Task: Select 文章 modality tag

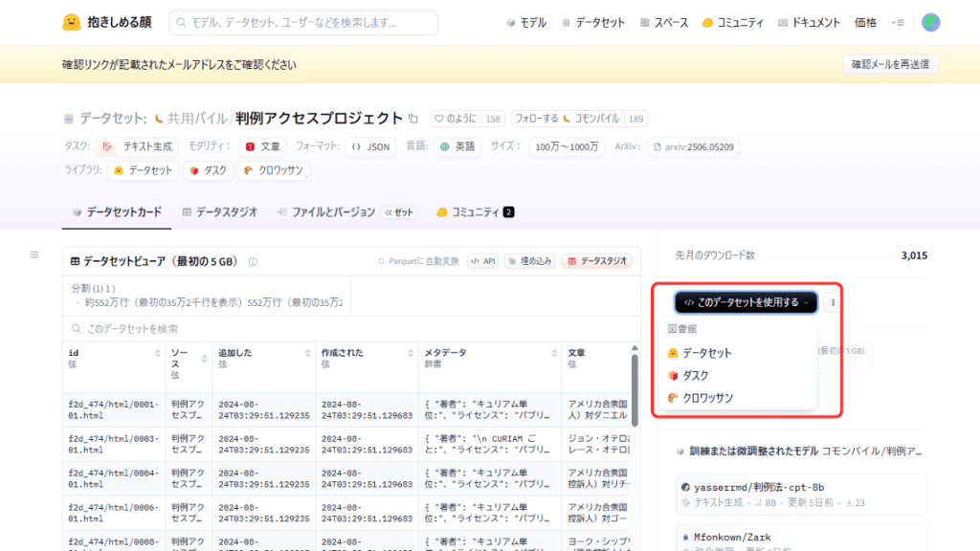Action: click(263, 146)
